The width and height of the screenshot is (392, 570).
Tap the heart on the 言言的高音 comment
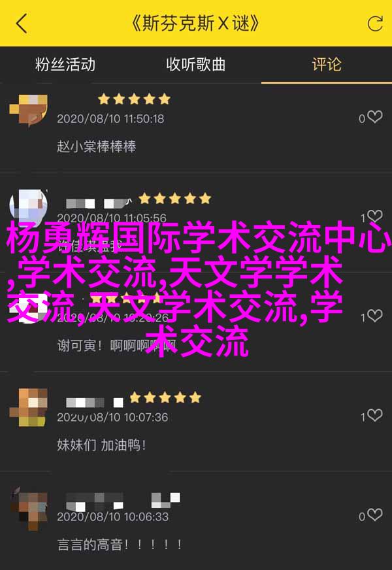375,514
